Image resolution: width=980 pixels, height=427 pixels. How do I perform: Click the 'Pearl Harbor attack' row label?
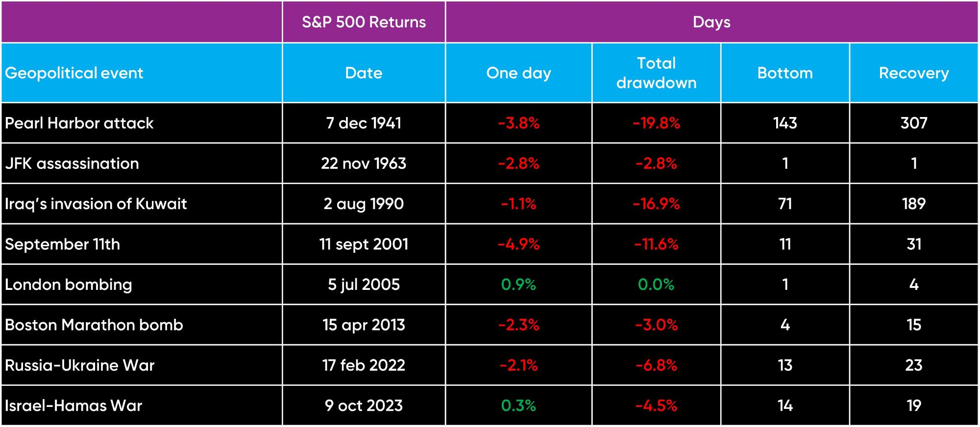coord(79,123)
